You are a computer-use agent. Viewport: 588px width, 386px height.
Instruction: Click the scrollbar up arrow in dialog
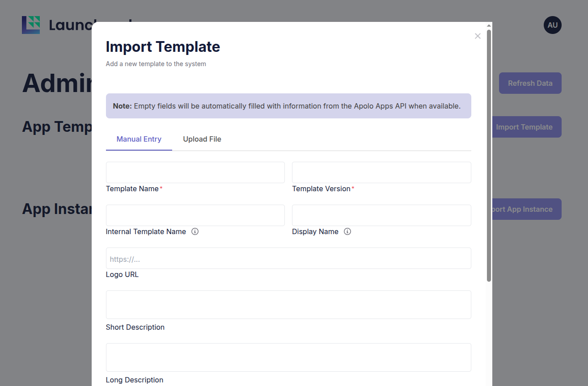(x=489, y=25)
